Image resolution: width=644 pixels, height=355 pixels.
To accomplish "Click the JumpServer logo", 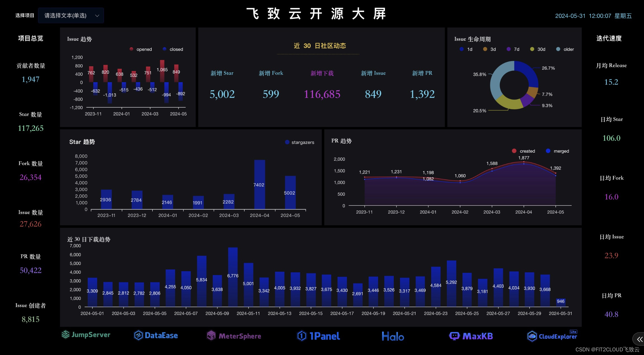I will click(x=86, y=335).
